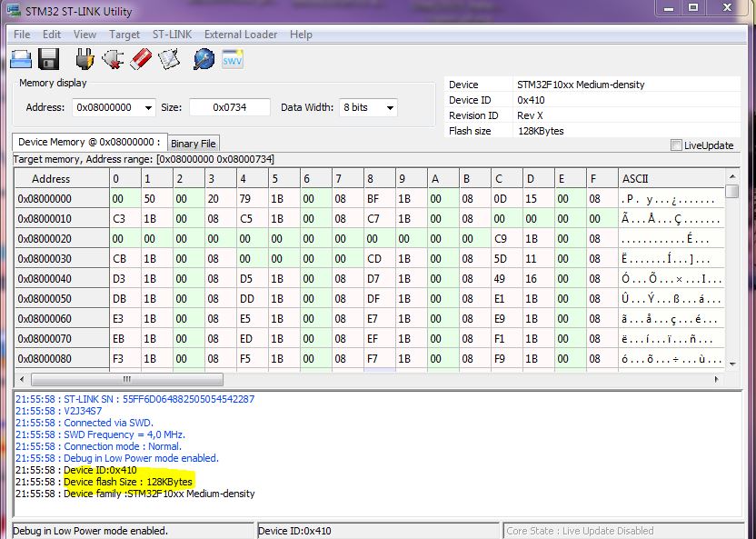Click status bar Core State text
Screen dimensions: 756x539
coord(580,531)
